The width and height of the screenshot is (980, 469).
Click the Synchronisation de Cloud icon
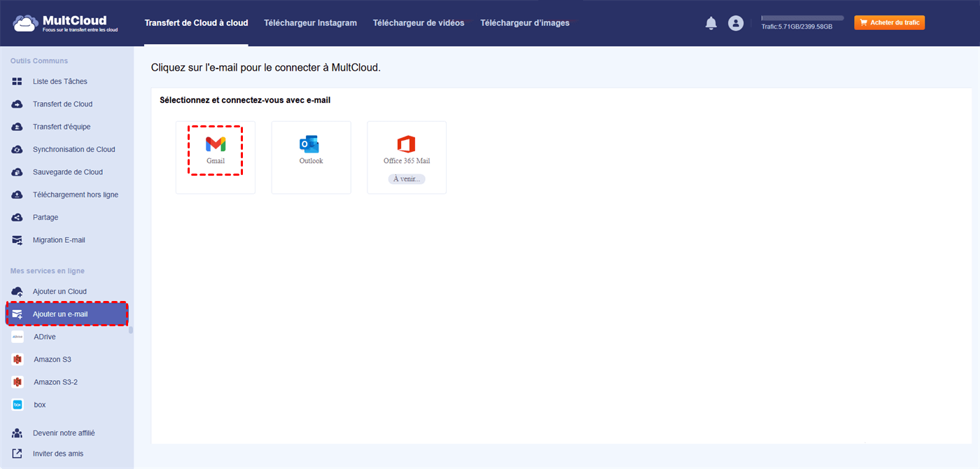(x=17, y=149)
